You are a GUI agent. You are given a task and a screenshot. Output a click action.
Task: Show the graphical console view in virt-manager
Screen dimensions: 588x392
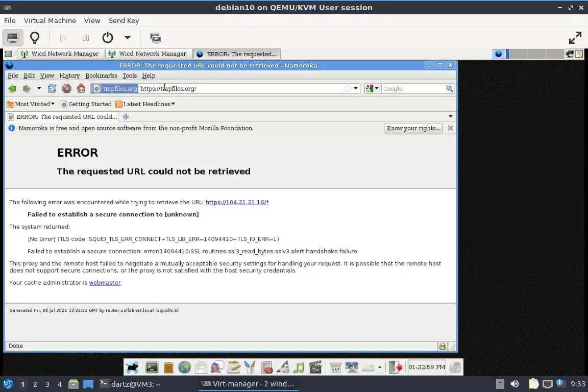(x=12, y=37)
